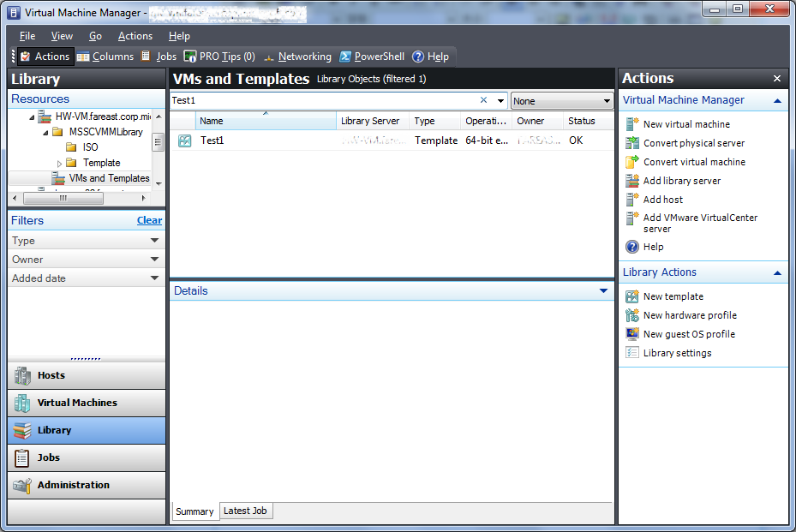Select the ISO folder in the tree
796x532 pixels.
pyautogui.click(x=82, y=147)
